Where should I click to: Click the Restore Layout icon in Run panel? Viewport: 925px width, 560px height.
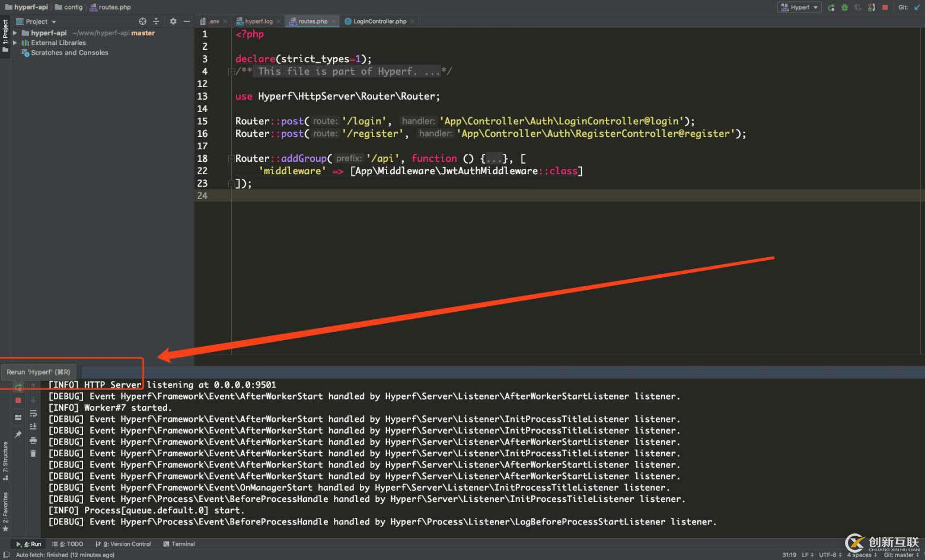[x=18, y=418]
